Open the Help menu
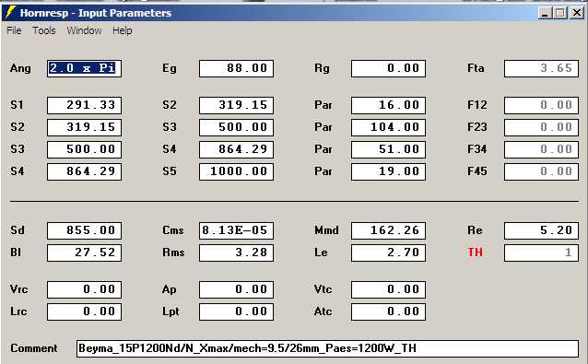 click(x=123, y=30)
